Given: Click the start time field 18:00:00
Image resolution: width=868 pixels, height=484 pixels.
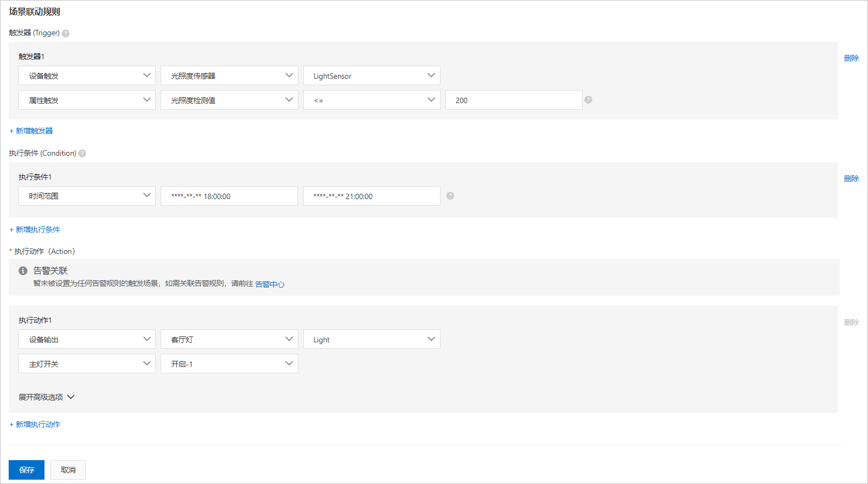Looking at the screenshot, I should 229,196.
